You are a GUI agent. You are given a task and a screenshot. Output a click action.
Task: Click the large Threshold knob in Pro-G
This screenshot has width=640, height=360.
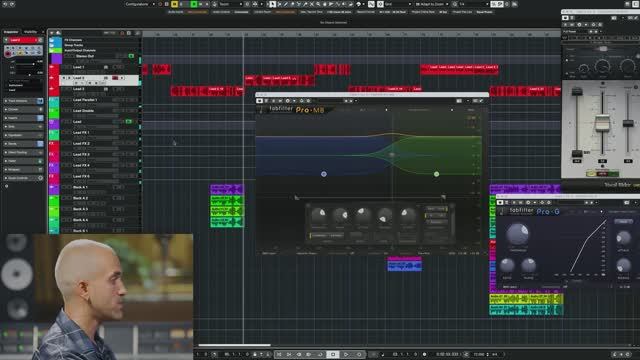point(518,233)
